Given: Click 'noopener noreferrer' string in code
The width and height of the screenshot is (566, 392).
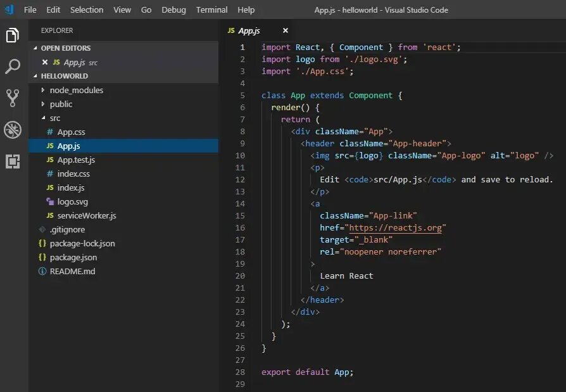Looking at the screenshot, I should (x=391, y=251).
